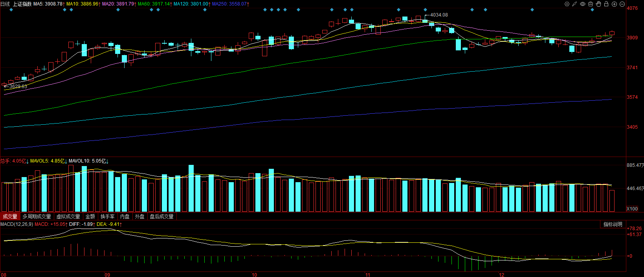Open the 盘后成交量 tab
This screenshot has width=644, height=277.
point(161,216)
